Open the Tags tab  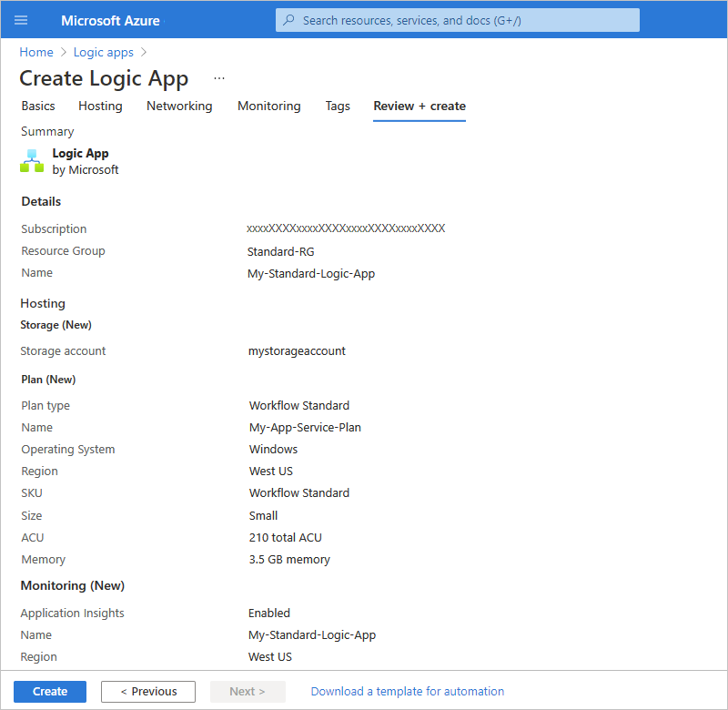point(338,106)
